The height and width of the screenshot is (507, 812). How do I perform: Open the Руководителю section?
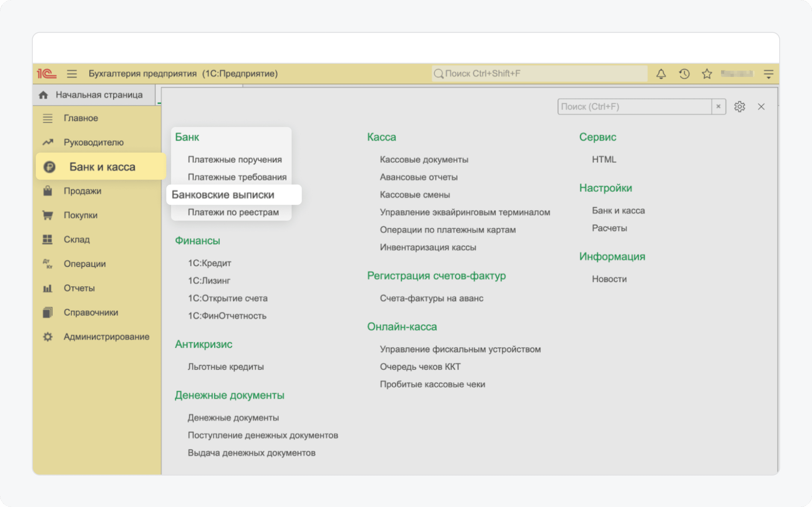click(x=94, y=142)
